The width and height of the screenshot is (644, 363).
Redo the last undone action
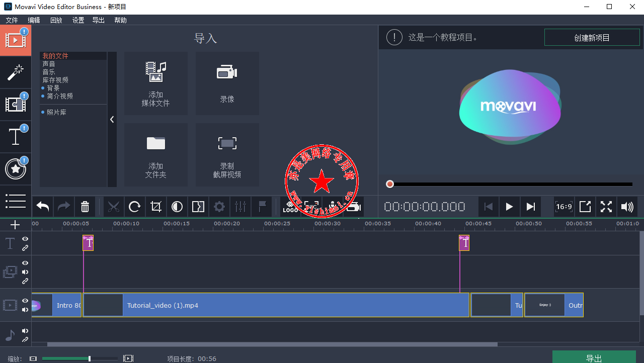pyautogui.click(x=64, y=207)
